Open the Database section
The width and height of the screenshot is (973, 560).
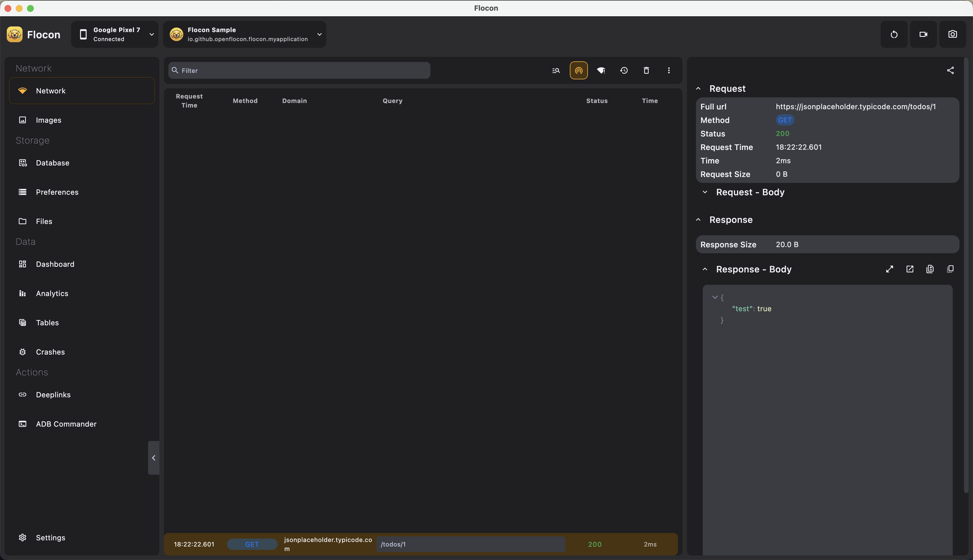point(82,163)
